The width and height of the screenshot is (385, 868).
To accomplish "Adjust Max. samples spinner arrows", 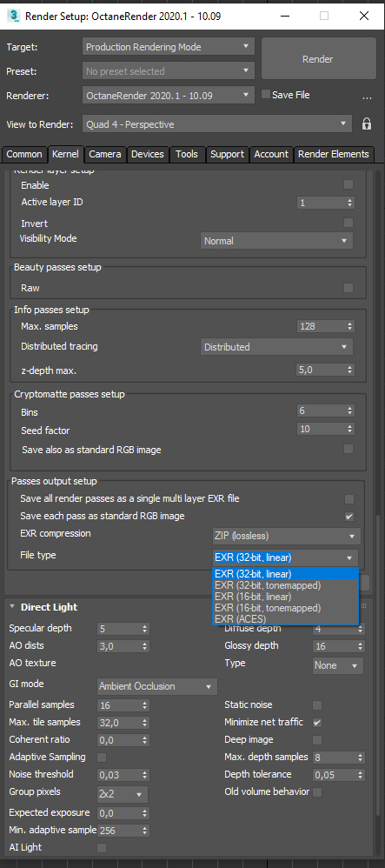I will tap(349, 326).
